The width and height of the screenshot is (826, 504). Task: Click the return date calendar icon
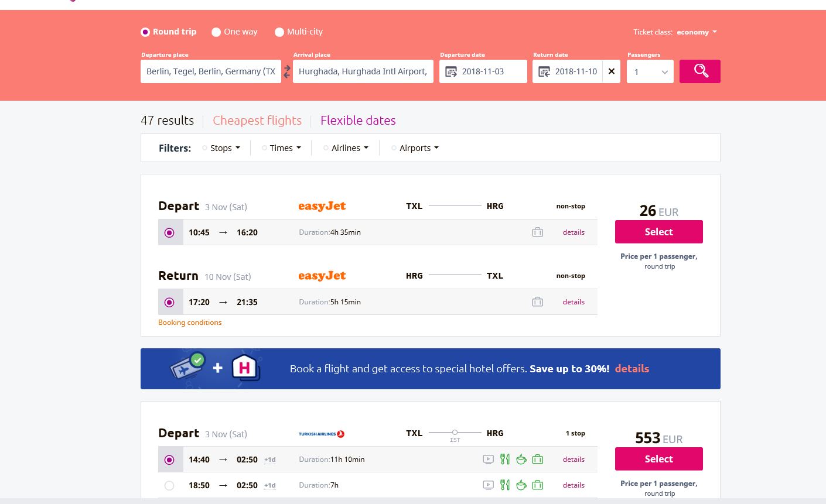pyautogui.click(x=544, y=71)
